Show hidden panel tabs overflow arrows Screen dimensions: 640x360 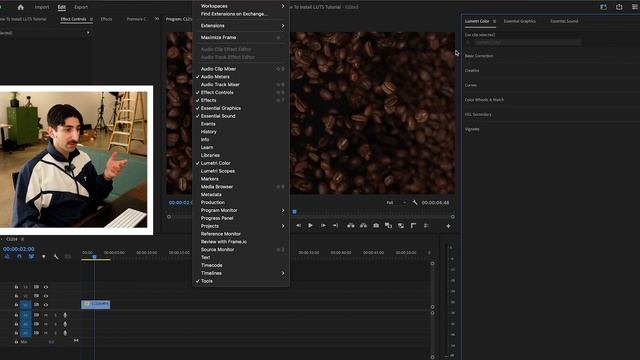(x=157, y=19)
